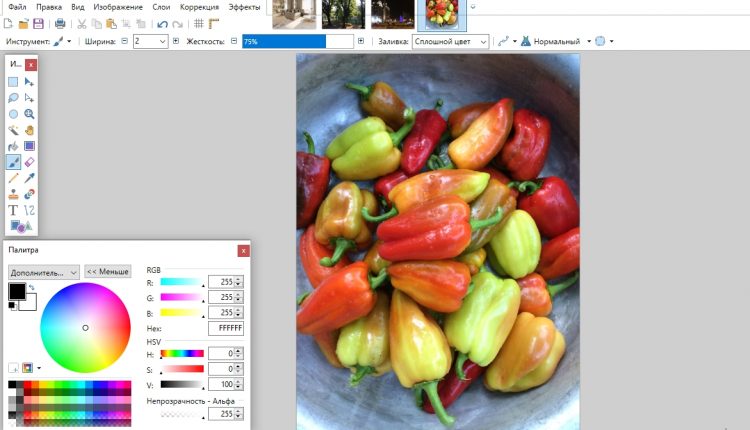Print the current image
Image resolution: width=750 pixels, height=430 pixels.
point(60,23)
